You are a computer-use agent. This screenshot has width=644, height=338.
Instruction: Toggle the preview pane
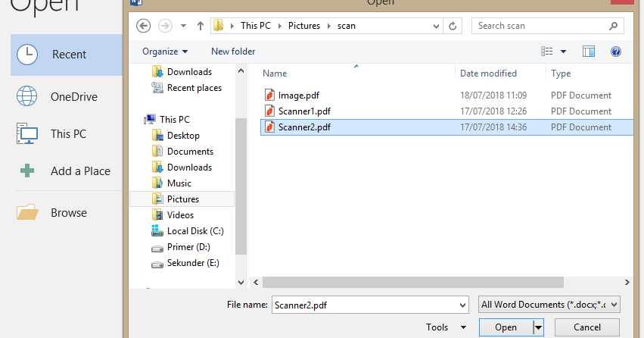click(x=589, y=52)
